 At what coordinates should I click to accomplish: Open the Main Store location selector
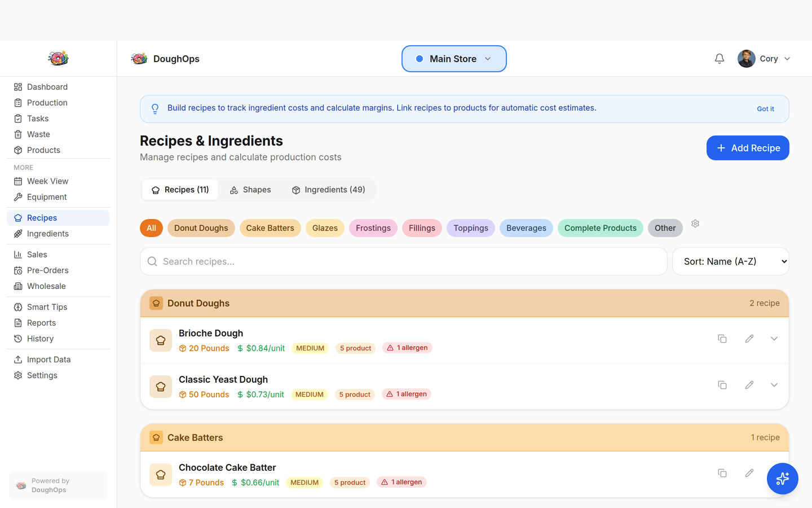point(454,58)
